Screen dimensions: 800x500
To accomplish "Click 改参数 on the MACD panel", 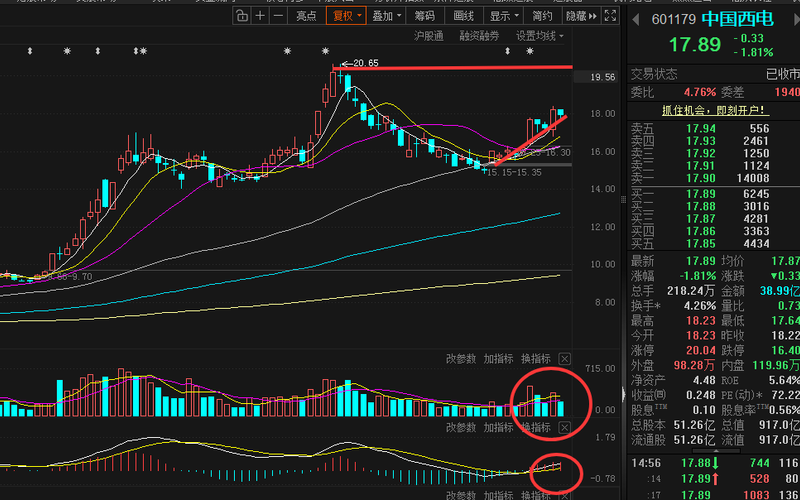I will 461,428.
